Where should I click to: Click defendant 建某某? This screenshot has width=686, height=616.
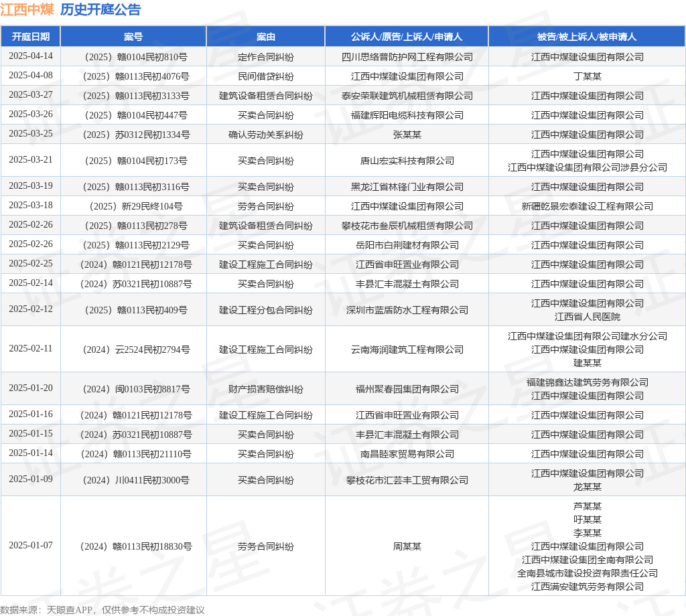587,364
